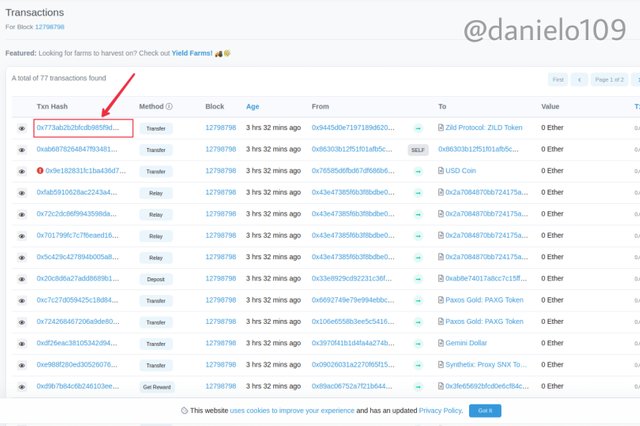Open sender address 0x9445d0e7197189d620

coord(353,128)
